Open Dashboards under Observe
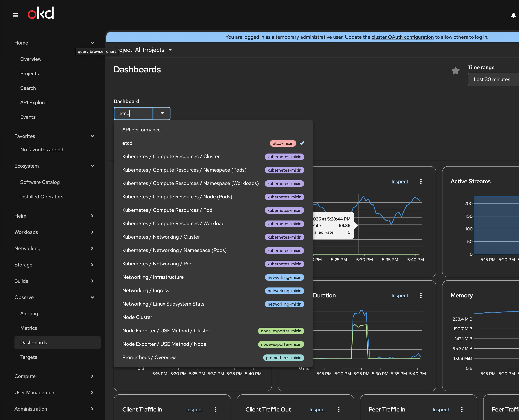 point(58,343)
